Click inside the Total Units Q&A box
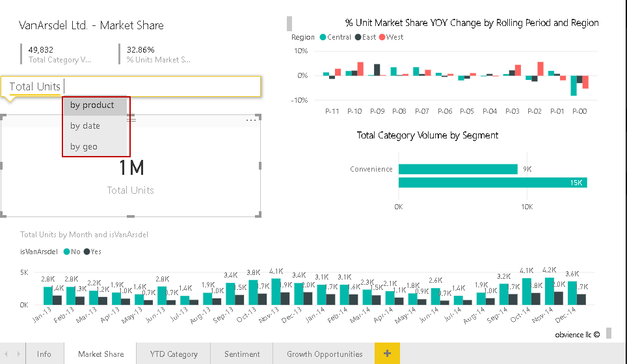 coord(163,86)
